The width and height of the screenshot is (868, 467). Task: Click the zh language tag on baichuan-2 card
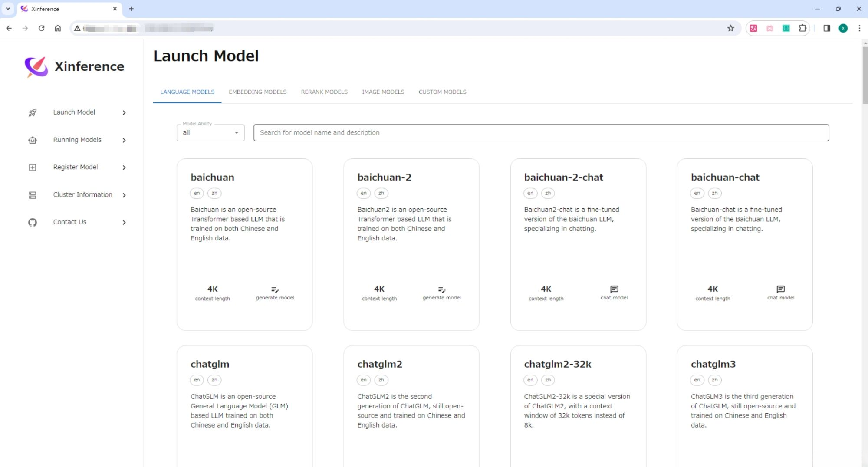click(381, 193)
